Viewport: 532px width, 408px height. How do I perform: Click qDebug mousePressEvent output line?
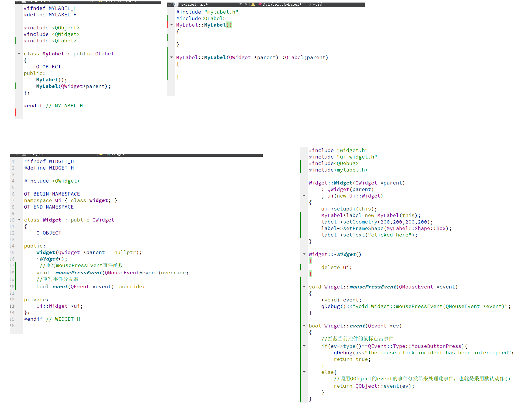pyautogui.click(x=416, y=306)
